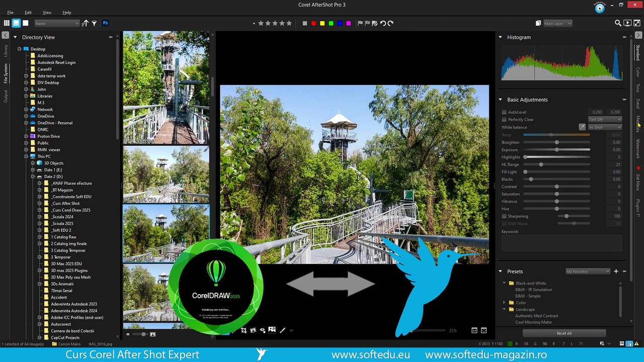Rate the image five stars
This screenshot has width=644, height=362.
point(289,23)
